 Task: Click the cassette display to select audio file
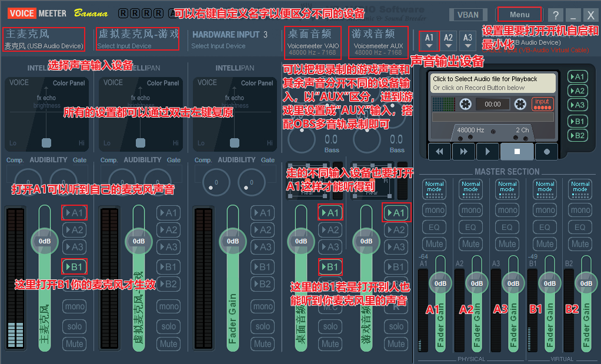(492, 83)
